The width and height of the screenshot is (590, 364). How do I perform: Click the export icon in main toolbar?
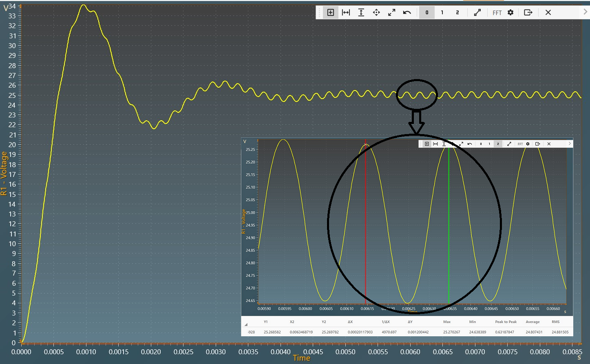coord(528,13)
